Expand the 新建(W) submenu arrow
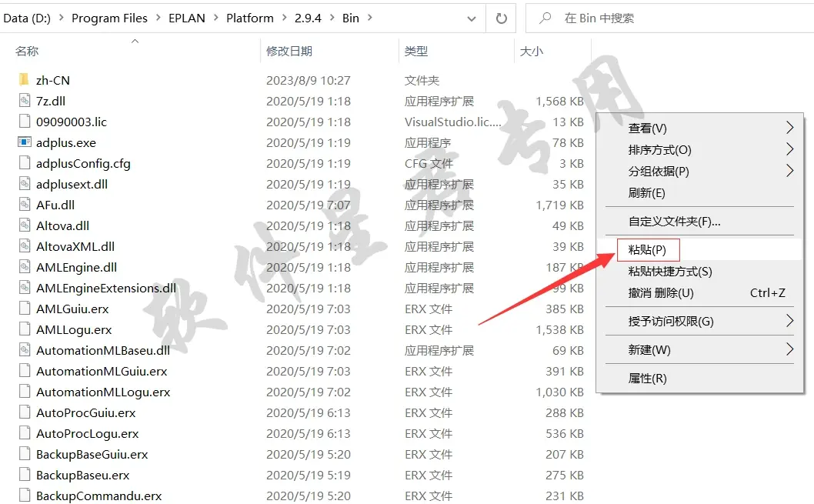This screenshot has height=504, width=814. 789,349
